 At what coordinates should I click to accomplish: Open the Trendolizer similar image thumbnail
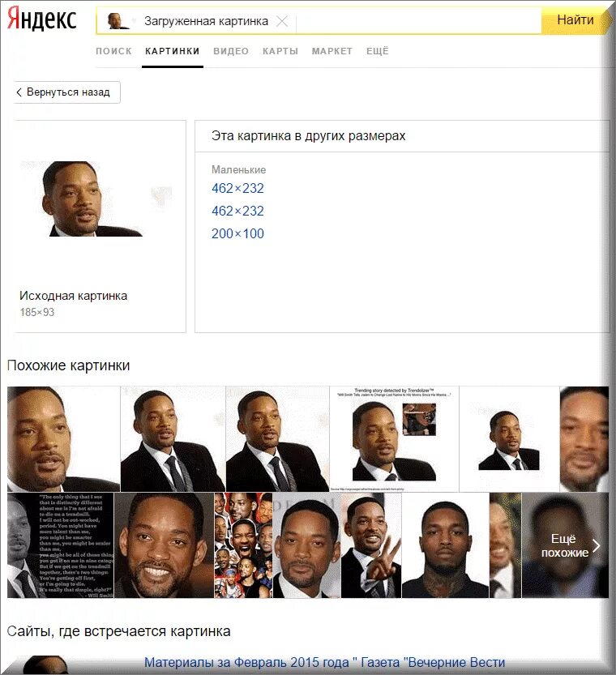(x=394, y=439)
